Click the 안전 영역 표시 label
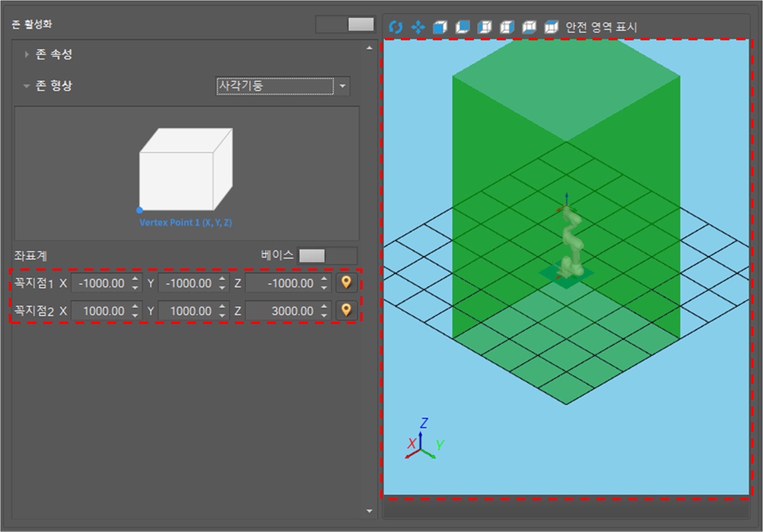This screenshot has height=532, width=763. [x=601, y=27]
